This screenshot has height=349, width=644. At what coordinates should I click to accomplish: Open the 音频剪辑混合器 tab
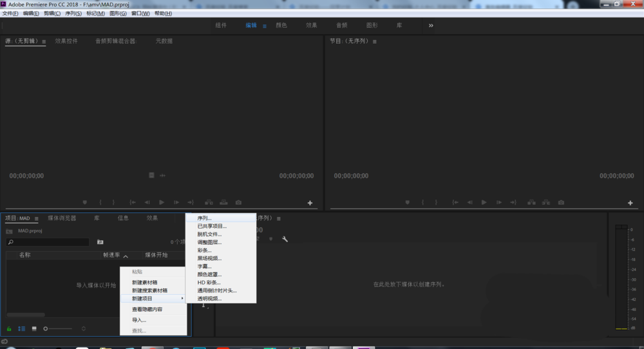pyautogui.click(x=116, y=41)
